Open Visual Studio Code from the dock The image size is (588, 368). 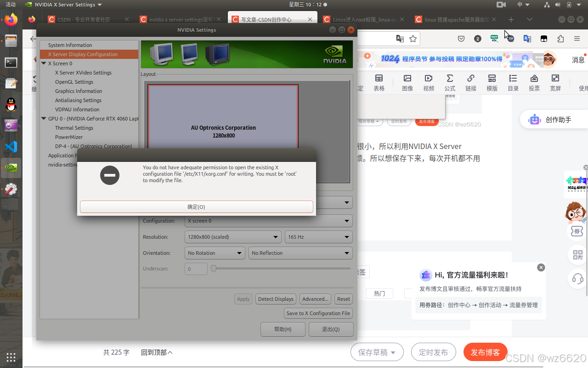pos(11,147)
